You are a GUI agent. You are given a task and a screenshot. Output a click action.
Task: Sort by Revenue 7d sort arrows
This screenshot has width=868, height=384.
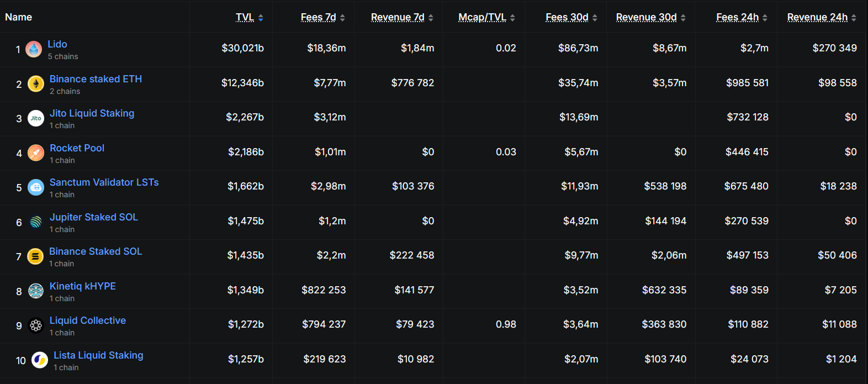(431, 18)
